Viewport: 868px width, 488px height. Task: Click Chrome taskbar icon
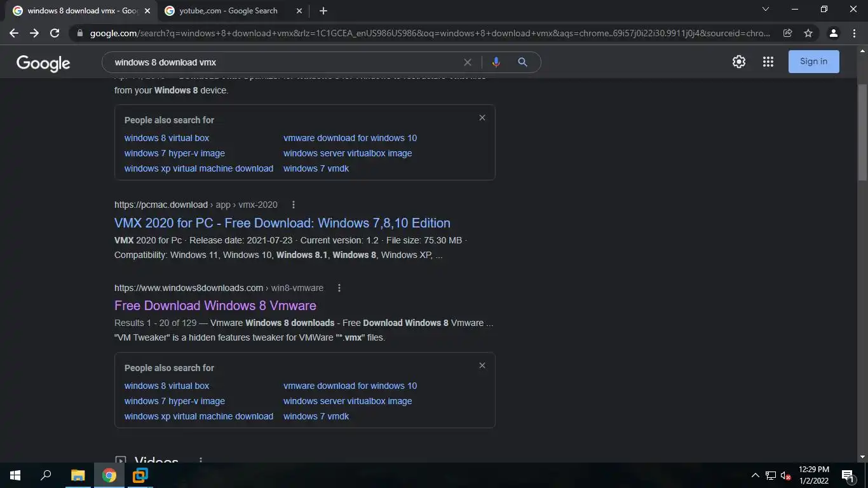click(109, 475)
